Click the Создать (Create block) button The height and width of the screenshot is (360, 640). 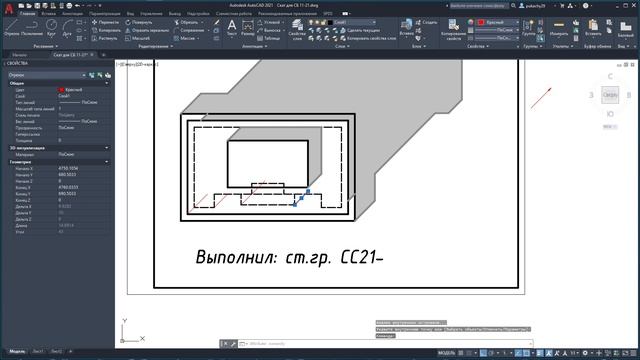pyautogui.click(x=426, y=22)
